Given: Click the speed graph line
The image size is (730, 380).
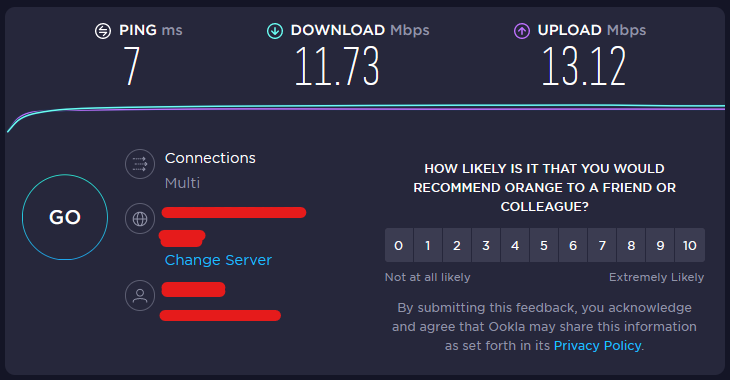Looking at the screenshot, I should pyautogui.click(x=365, y=108).
